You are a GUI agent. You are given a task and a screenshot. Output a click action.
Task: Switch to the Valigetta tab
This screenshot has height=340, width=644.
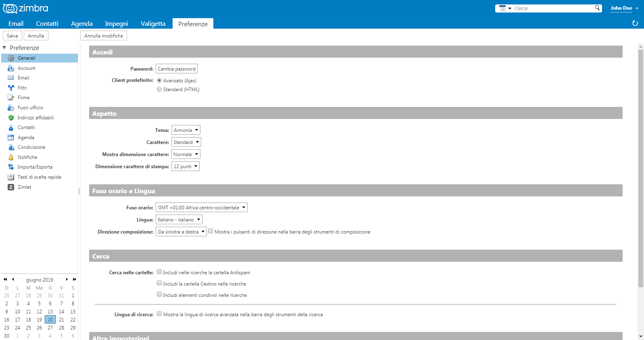153,23
